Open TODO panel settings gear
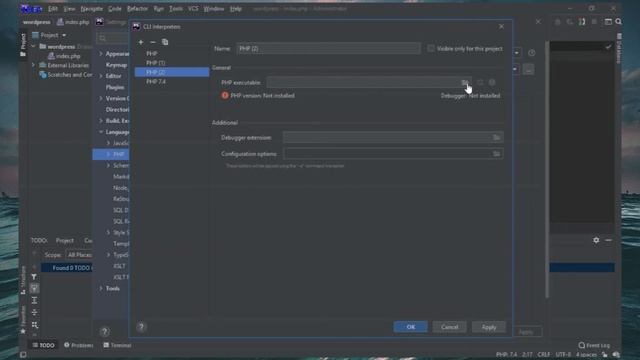Viewport: 640px width, 360px height. pos(596,240)
